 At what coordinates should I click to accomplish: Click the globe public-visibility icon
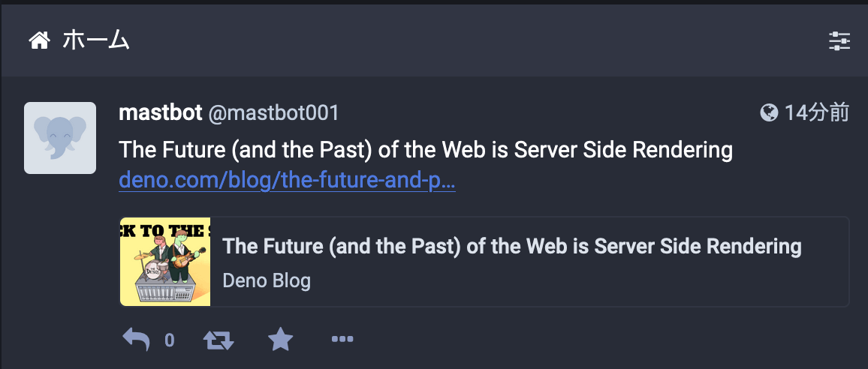point(769,112)
